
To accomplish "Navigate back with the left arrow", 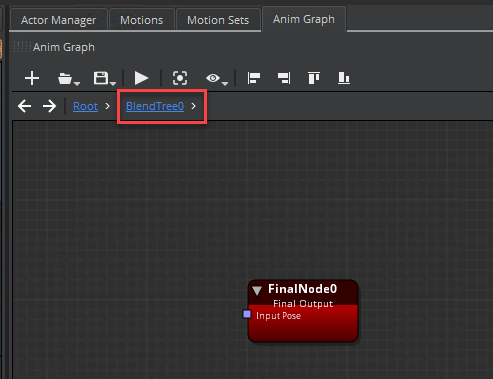I will tap(25, 106).
